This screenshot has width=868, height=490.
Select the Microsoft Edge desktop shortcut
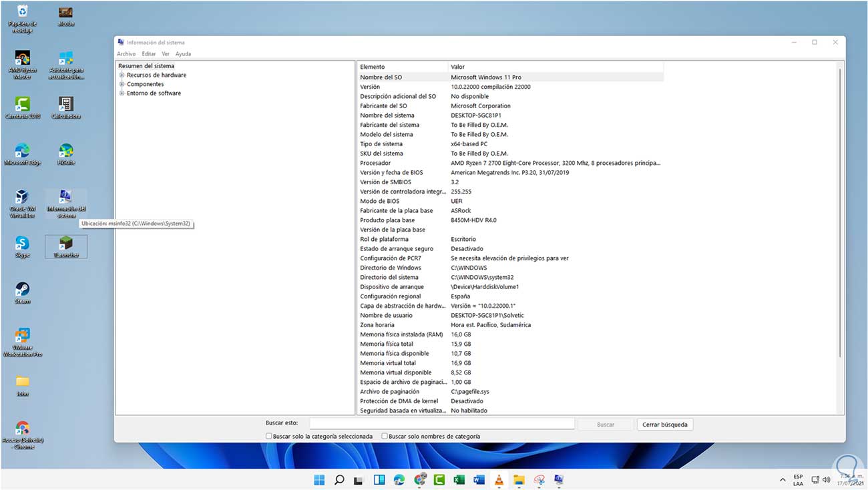click(x=23, y=154)
